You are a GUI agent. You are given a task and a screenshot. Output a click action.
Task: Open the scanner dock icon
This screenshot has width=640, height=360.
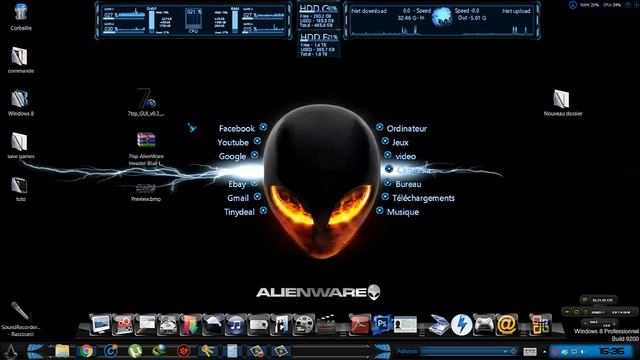[439, 325]
